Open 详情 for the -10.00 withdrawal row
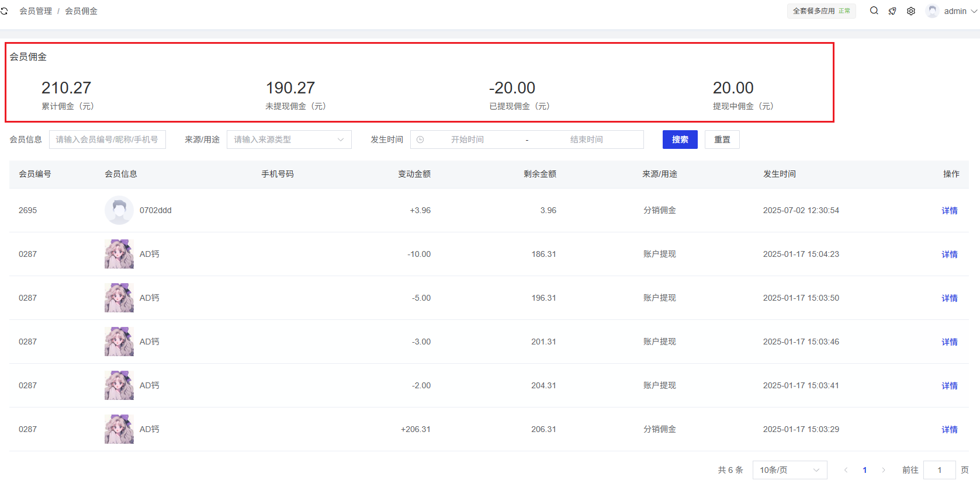The image size is (980, 484). click(949, 255)
